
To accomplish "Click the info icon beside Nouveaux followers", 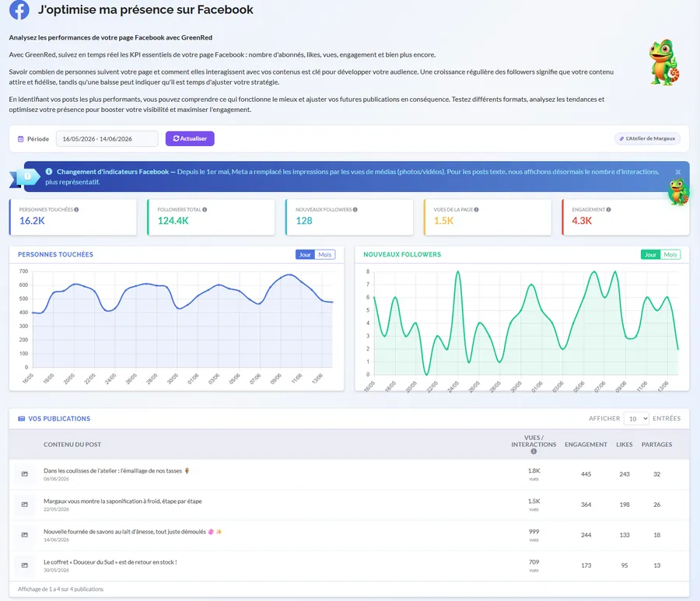I will tap(355, 209).
